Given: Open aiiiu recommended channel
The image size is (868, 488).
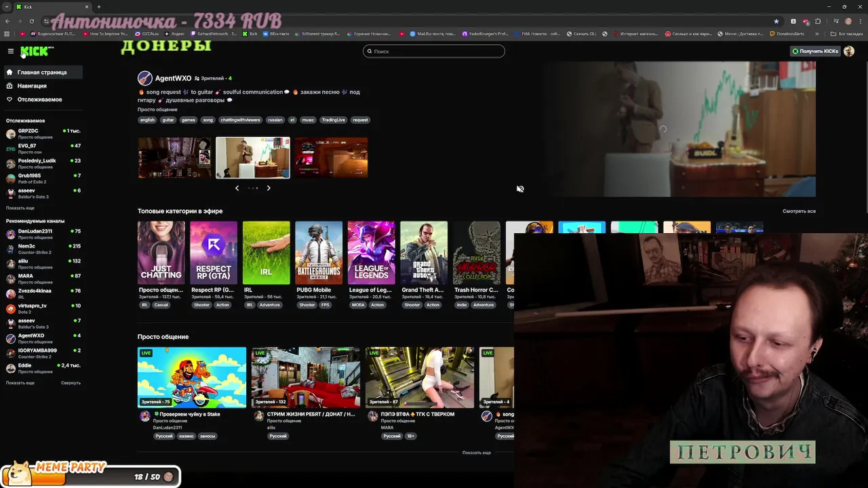Looking at the screenshot, I should click(x=43, y=264).
